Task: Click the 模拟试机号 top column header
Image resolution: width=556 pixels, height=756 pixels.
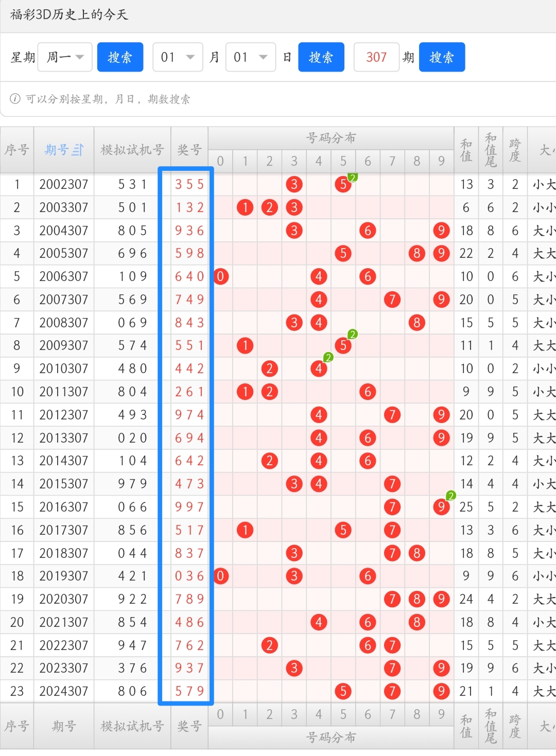Action: point(132,150)
